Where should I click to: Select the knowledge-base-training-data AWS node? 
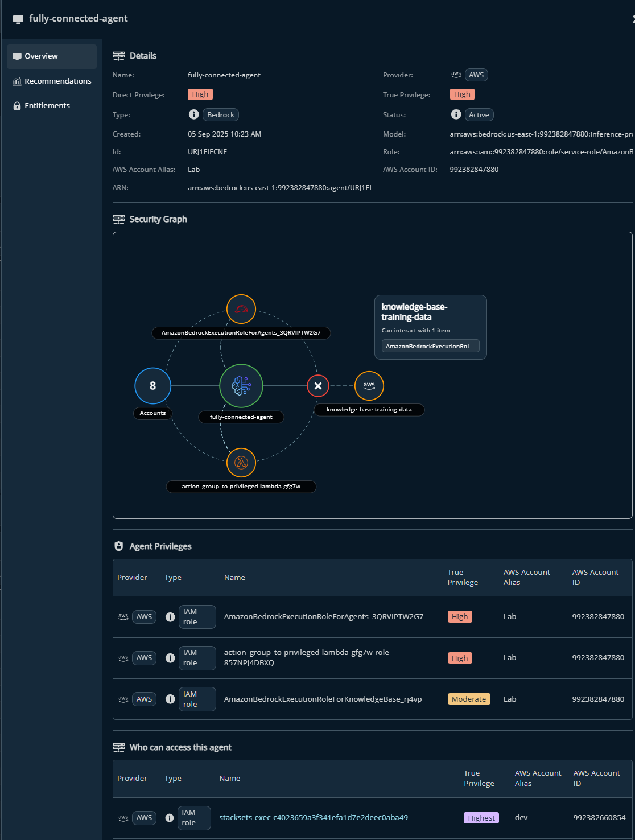tap(369, 386)
